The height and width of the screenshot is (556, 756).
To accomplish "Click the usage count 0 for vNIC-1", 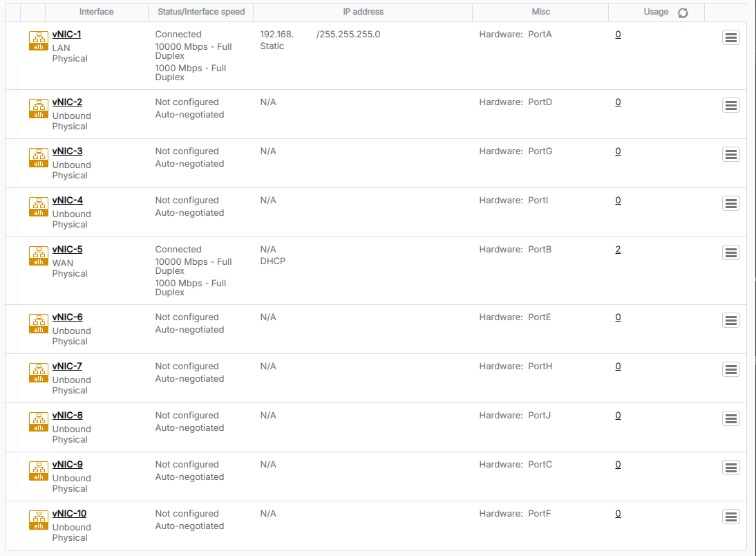I will [618, 34].
